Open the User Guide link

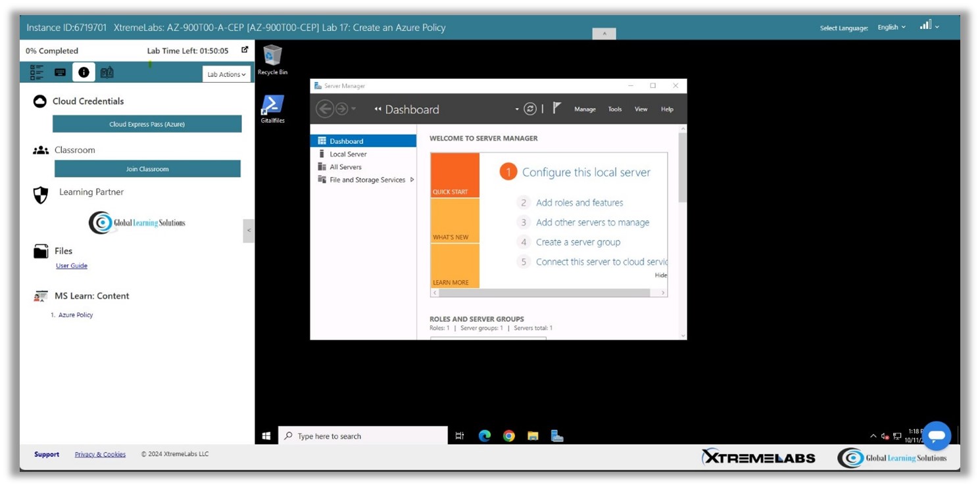tap(72, 266)
